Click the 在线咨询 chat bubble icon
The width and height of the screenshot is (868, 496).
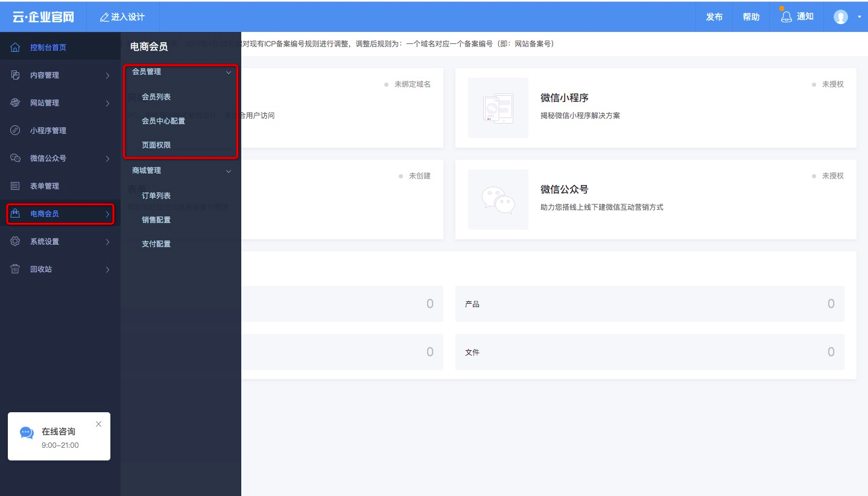(x=27, y=433)
